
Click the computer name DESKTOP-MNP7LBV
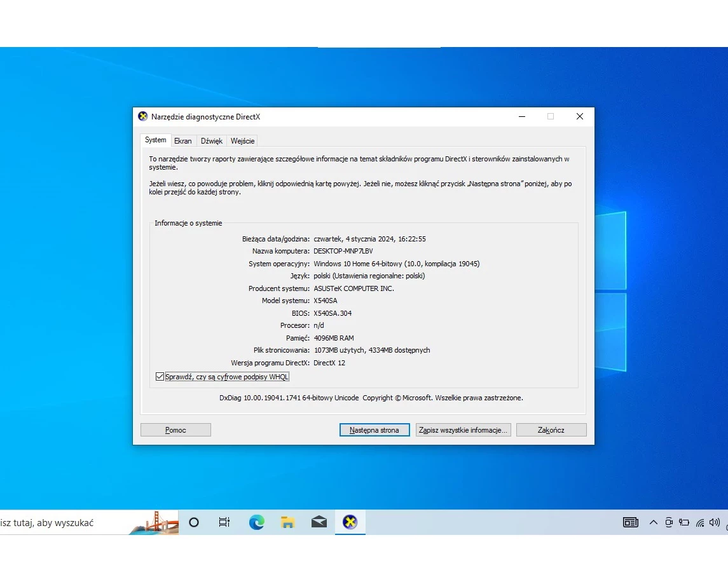coord(343,251)
